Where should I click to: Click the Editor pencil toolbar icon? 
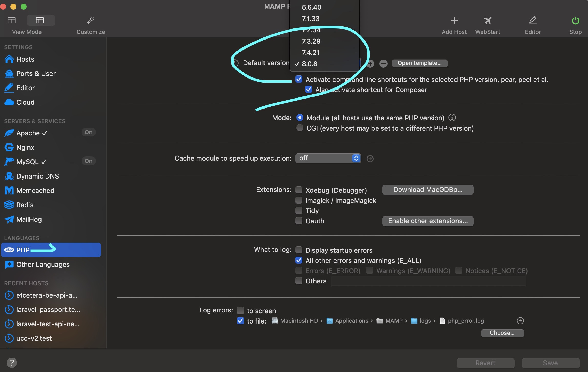click(533, 20)
